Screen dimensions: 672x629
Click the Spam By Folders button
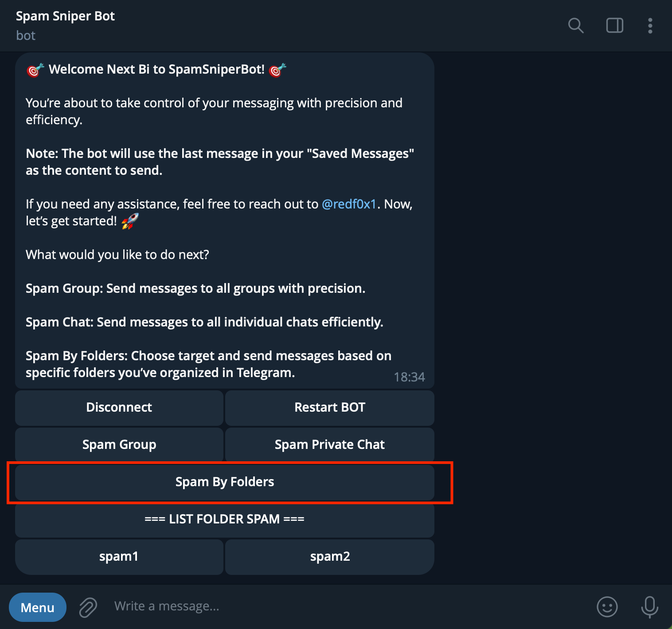(x=225, y=482)
